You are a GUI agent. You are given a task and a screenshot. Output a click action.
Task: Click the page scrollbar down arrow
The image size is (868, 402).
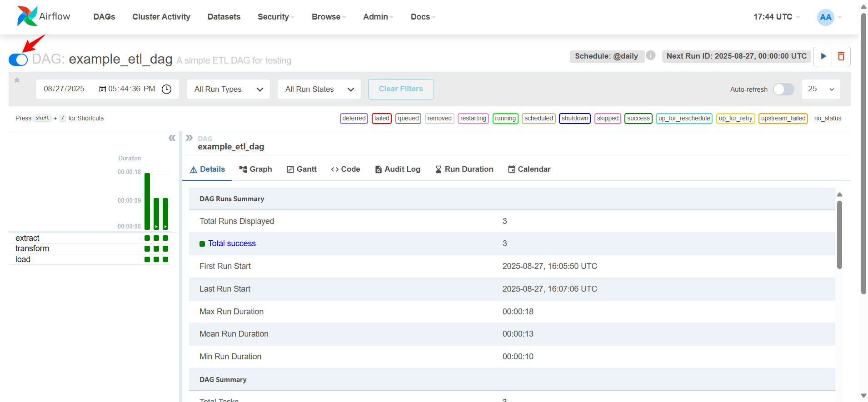863,396
